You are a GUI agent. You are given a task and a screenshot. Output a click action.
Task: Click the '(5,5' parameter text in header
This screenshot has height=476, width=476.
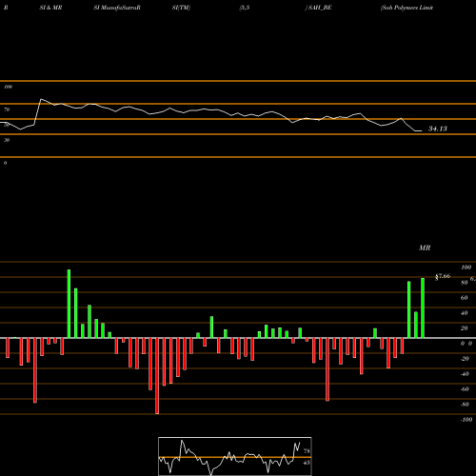[245, 8]
